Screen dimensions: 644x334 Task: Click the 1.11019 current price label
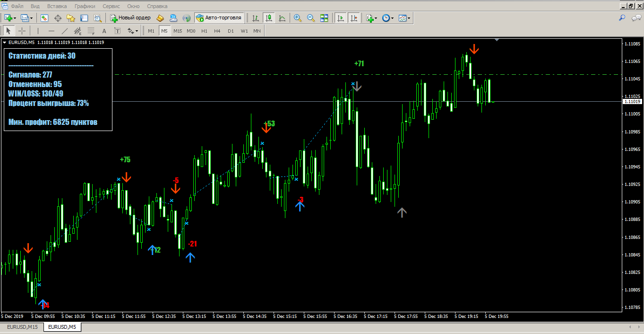[x=632, y=102]
